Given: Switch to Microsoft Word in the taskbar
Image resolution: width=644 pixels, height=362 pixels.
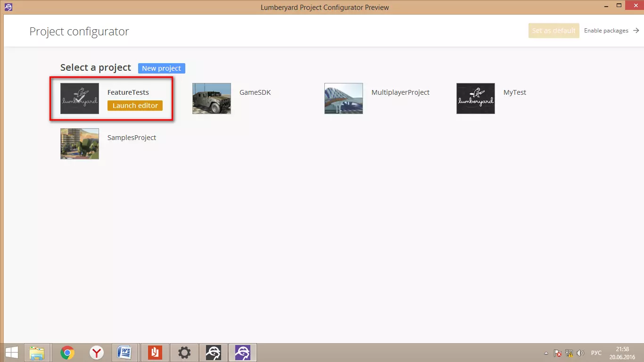Looking at the screenshot, I should (125, 353).
